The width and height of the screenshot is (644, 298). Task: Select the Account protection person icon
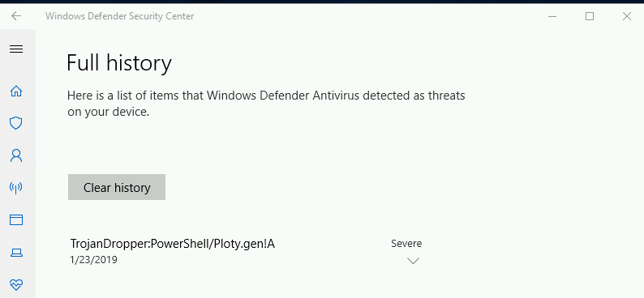pyautogui.click(x=16, y=155)
